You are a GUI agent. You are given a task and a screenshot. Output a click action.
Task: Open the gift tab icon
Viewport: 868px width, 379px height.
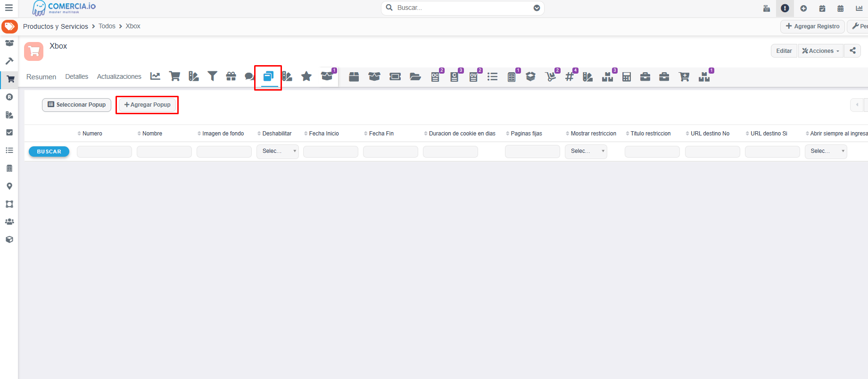tap(231, 76)
